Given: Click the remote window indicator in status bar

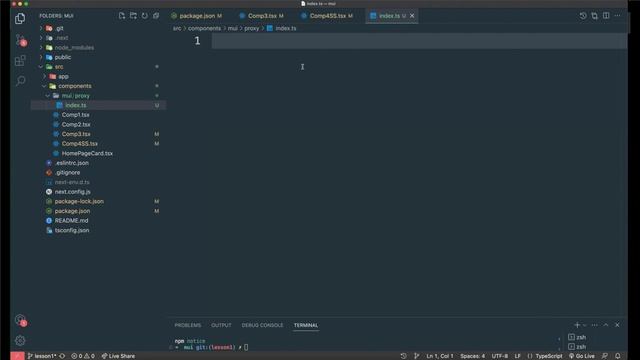Looking at the screenshot, I should [17, 356].
